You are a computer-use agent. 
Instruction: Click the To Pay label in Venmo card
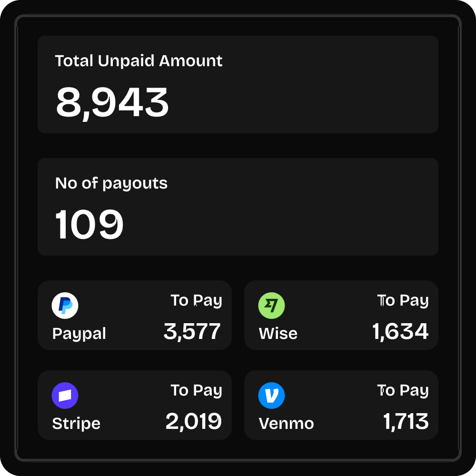point(403,391)
